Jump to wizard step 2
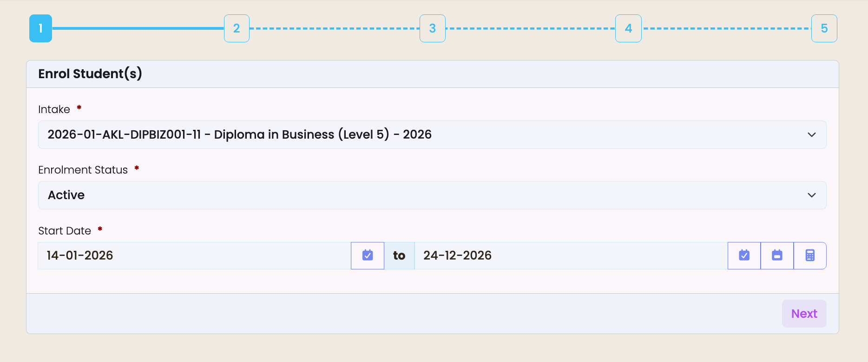The height and width of the screenshot is (362, 868). pos(237,28)
